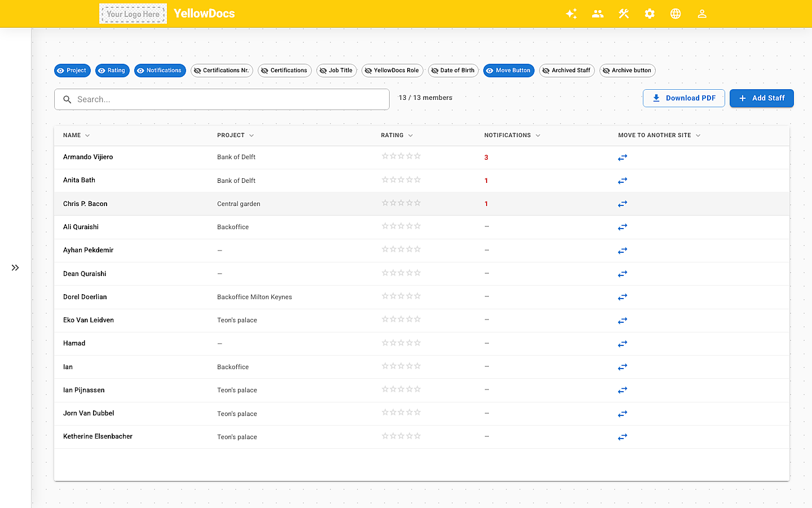This screenshot has height=508, width=812.
Task: Sort by the RATING column header
Action: pyautogui.click(x=396, y=135)
